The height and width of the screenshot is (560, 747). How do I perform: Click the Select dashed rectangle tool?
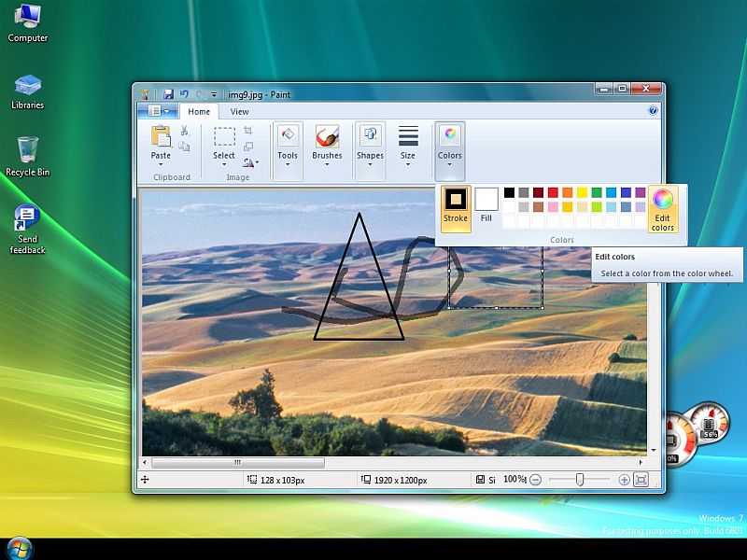224,136
